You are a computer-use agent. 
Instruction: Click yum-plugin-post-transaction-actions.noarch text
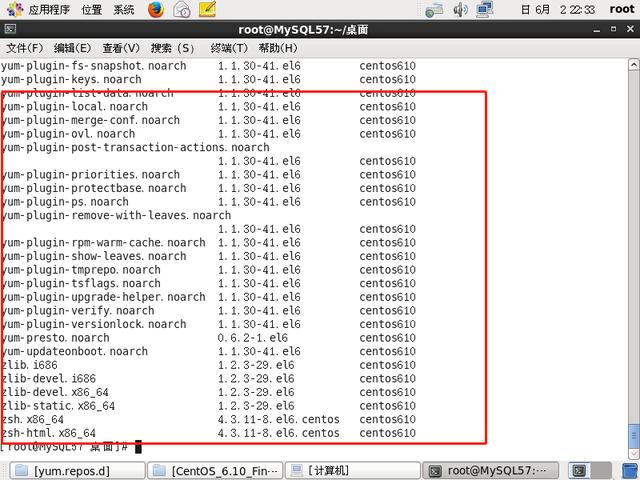[135, 147]
